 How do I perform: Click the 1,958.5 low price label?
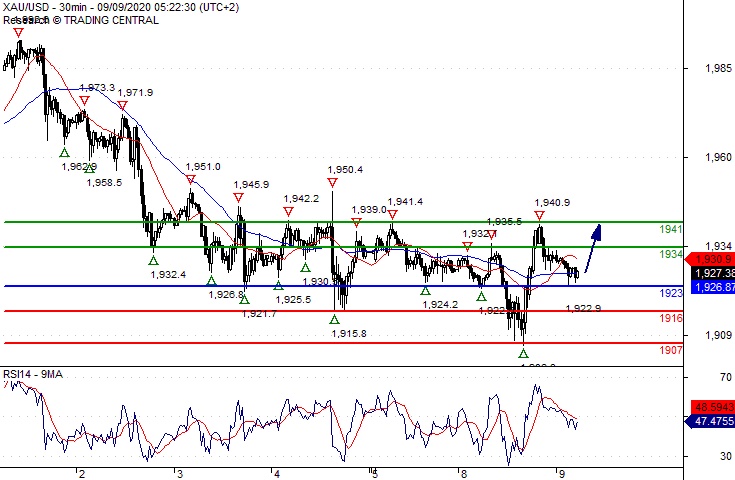click(105, 183)
